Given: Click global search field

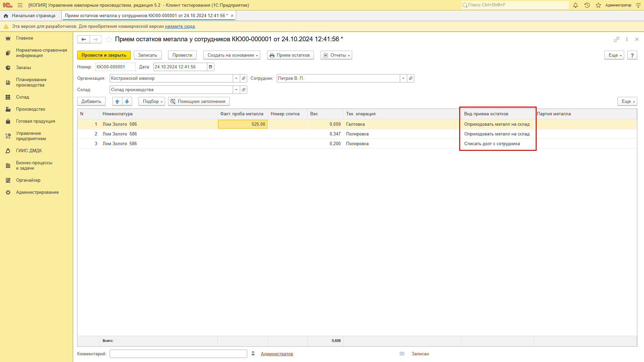Looking at the screenshot, I should (515, 5).
